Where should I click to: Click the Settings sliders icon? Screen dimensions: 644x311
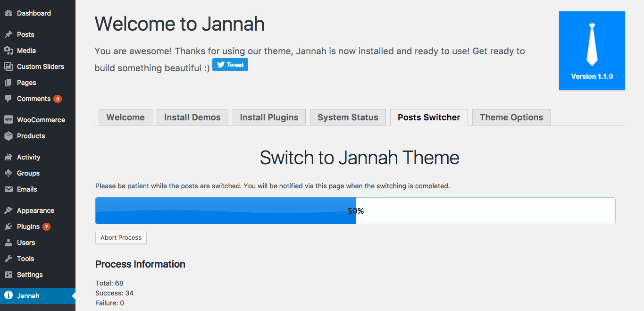[8, 275]
